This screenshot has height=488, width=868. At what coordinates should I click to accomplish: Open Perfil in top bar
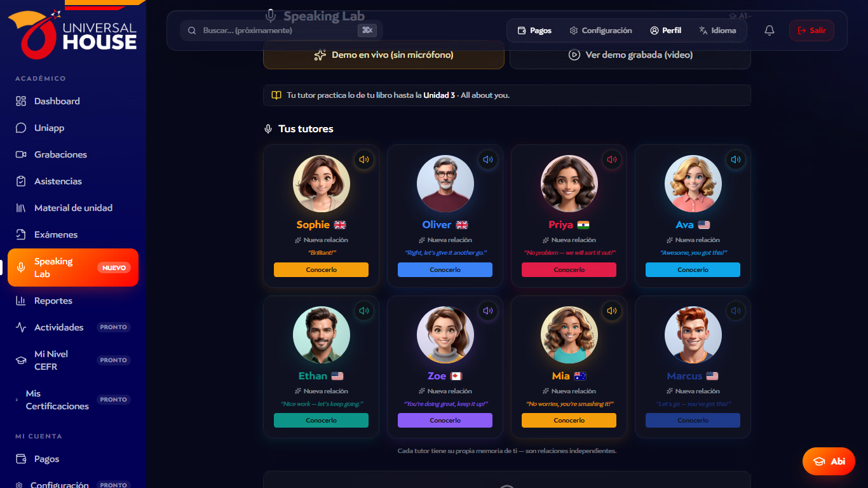coord(665,30)
